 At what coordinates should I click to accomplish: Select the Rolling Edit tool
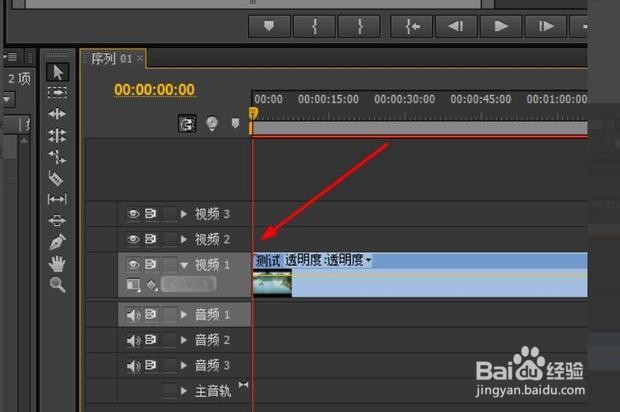click(x=57, y=136)
